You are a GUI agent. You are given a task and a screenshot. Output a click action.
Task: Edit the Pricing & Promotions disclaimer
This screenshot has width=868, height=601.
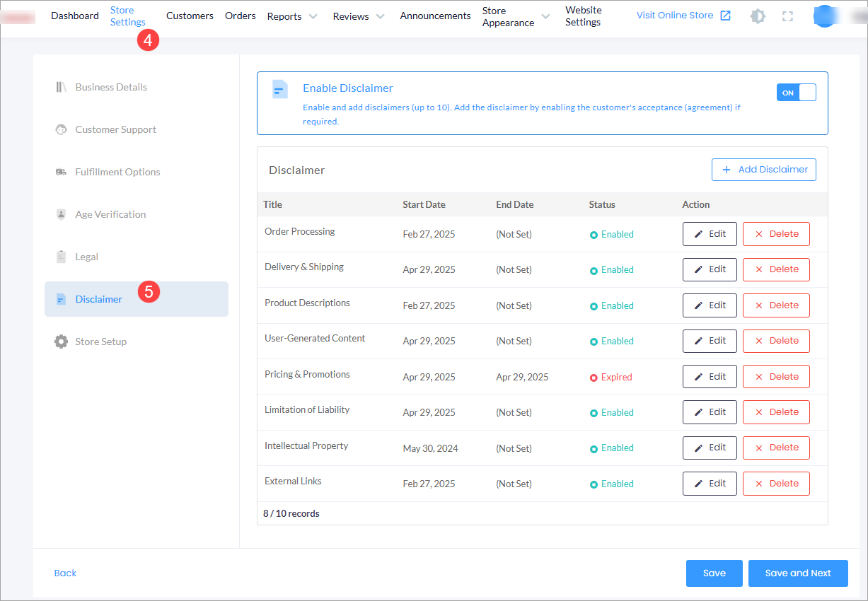pos(710,377)
